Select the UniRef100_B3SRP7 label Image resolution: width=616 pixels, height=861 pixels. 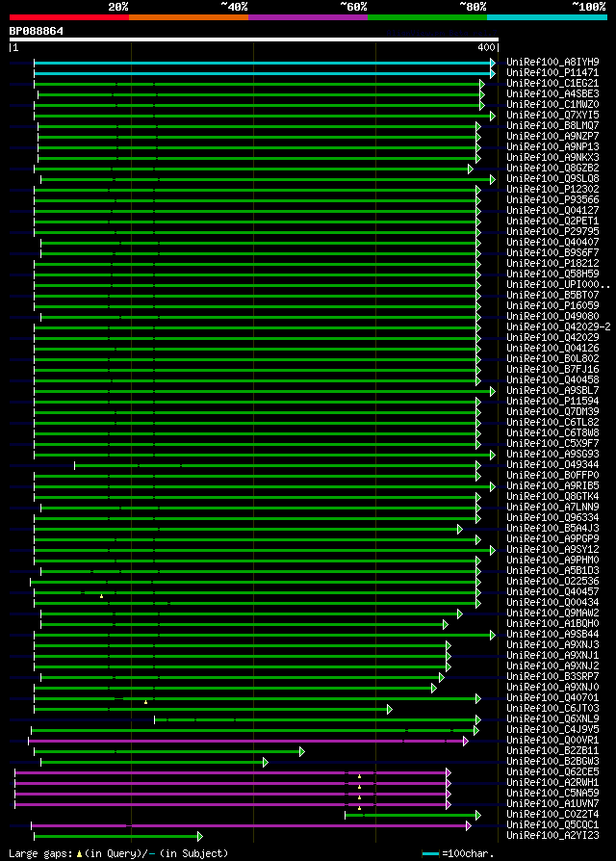(x=552, y=676)
